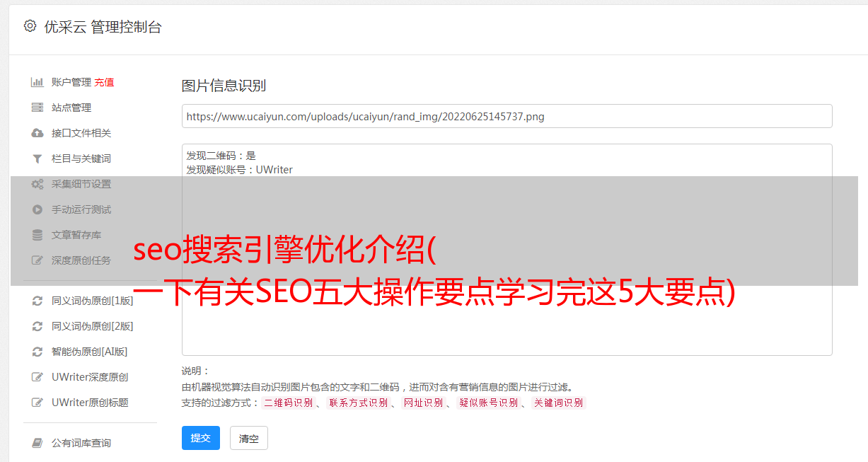Image resolution: width=868 pixels, height=462 pixels.
Task: Go to 深度原创任务
Action: coord(81,260)
